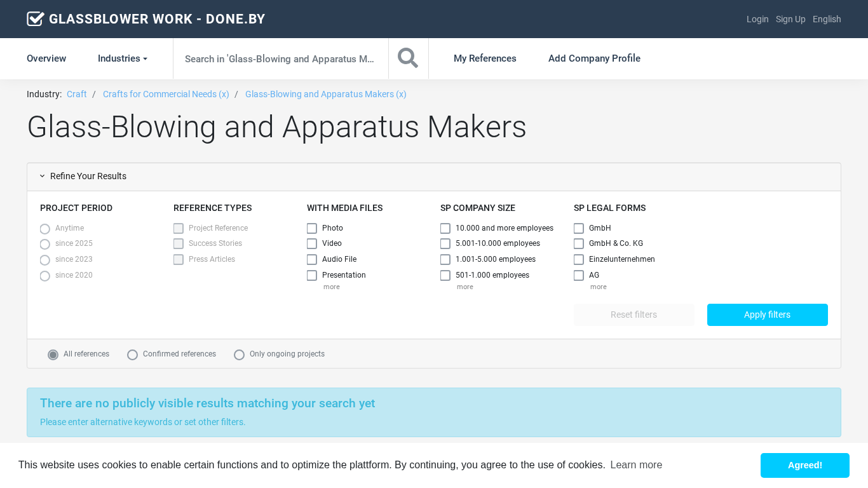Accept cookies with the Agreed! button
Image resolution: width=868 pixels, height=488 pixels.
[804, 465]
